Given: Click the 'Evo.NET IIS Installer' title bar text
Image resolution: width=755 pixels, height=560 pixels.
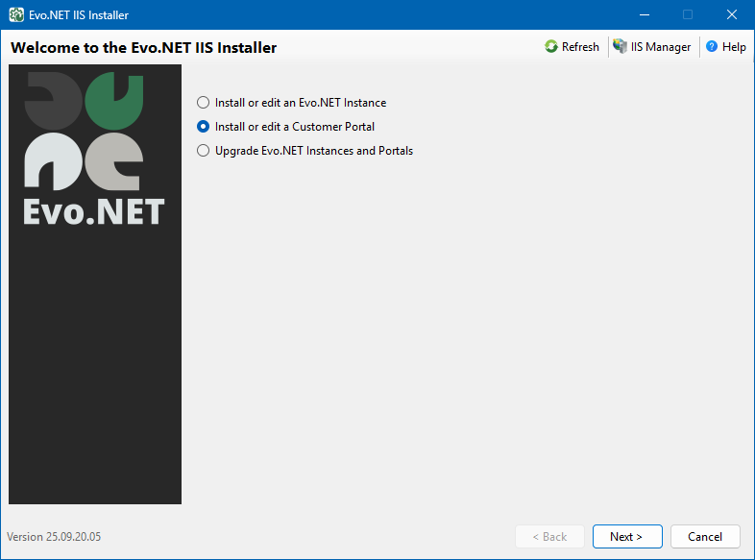Looking at the screenshot, I should [x=79, y=15].
